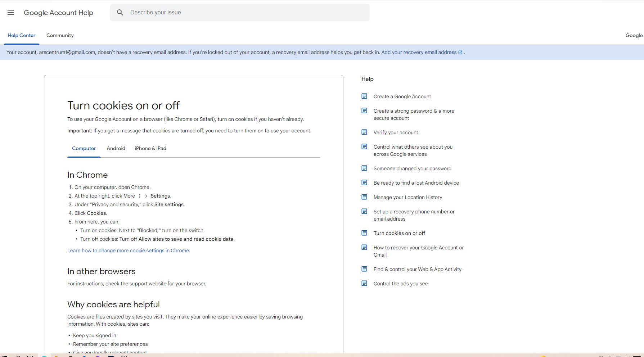The height and width of the screenshot is (357, 644).
Task: Open the hamburger main menu
Action: click(x=11, y=13)
